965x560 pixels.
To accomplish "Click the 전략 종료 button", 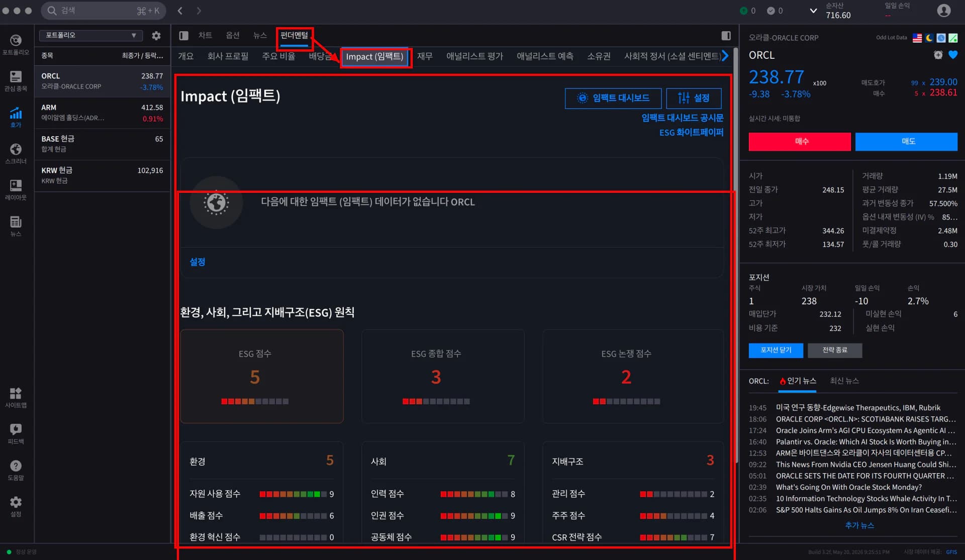I will tap(835, 351).
